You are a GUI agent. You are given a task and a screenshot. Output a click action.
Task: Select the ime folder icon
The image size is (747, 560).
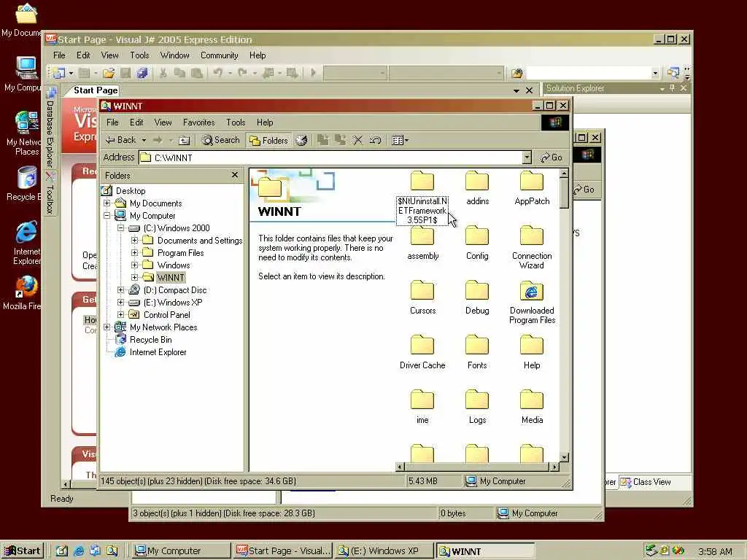(x=422, y=400)
